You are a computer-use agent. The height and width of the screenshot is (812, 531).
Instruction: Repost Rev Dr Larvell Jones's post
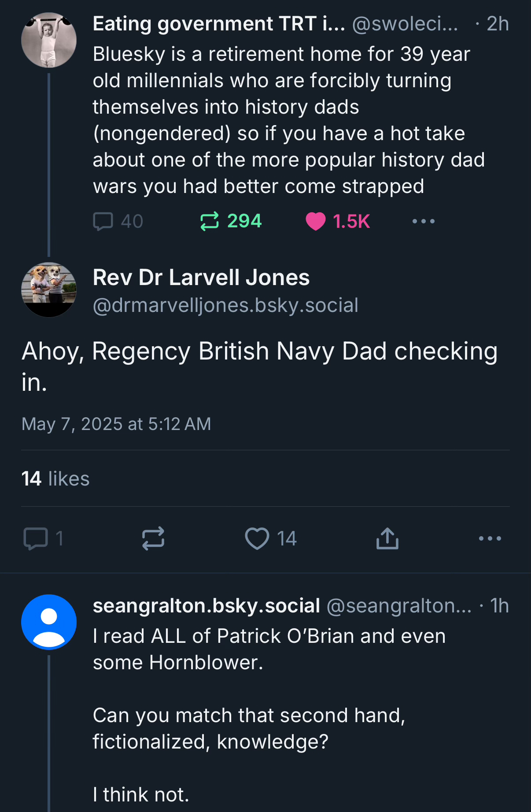(153, 538)
